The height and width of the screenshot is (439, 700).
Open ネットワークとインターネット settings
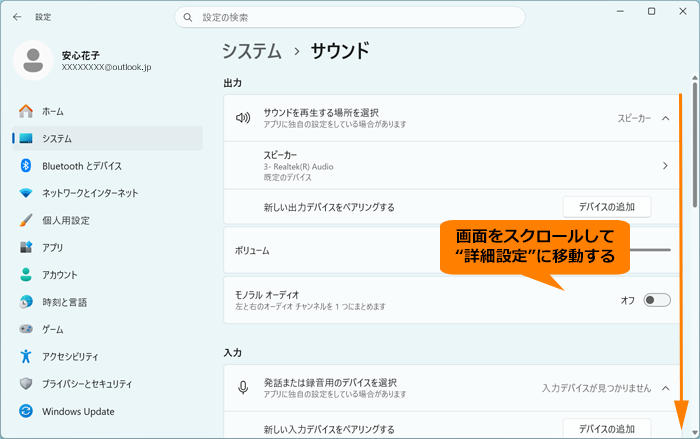107,193
